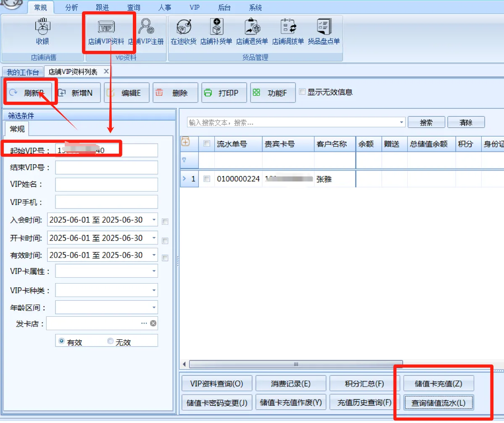504x423 pixels.
Task: Open the 店铺退货单 icon
Action: click(x=252, y=32)
